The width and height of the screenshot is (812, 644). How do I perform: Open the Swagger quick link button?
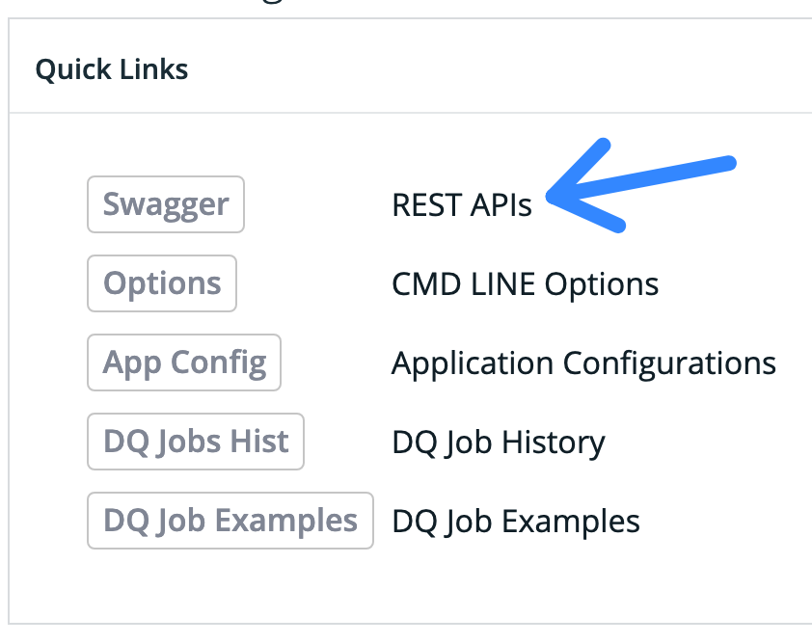click(x=166, y=204)
